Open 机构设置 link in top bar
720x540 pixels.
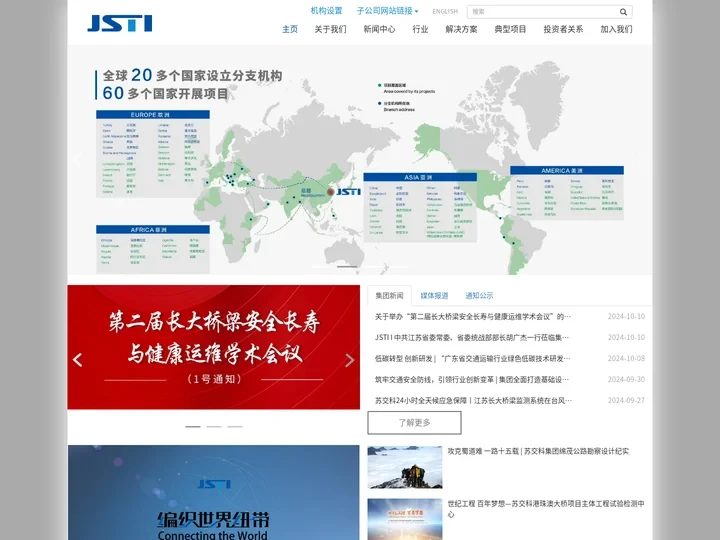pyautogui.click(x=326, y=11)
